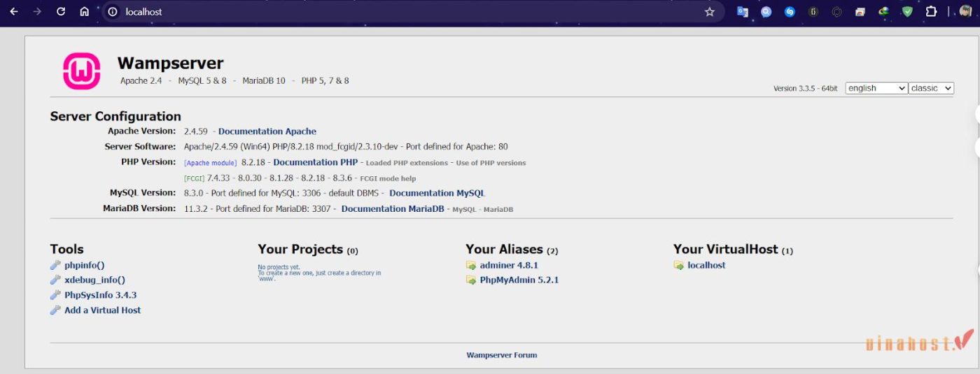This screenshot has height=374, width=980.
Task: Open the phpinfo() tool link
Action: point(85,266)
